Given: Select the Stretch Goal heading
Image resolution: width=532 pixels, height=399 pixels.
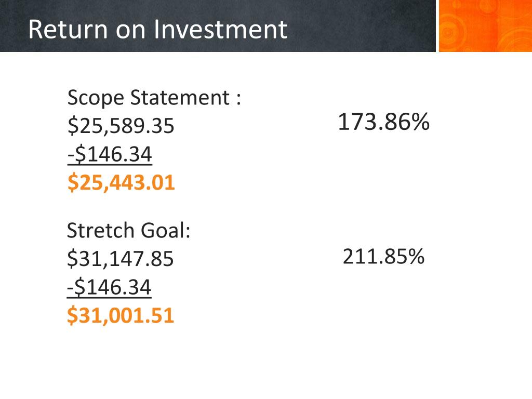Looking at the screenshot, I should [129, 230].
